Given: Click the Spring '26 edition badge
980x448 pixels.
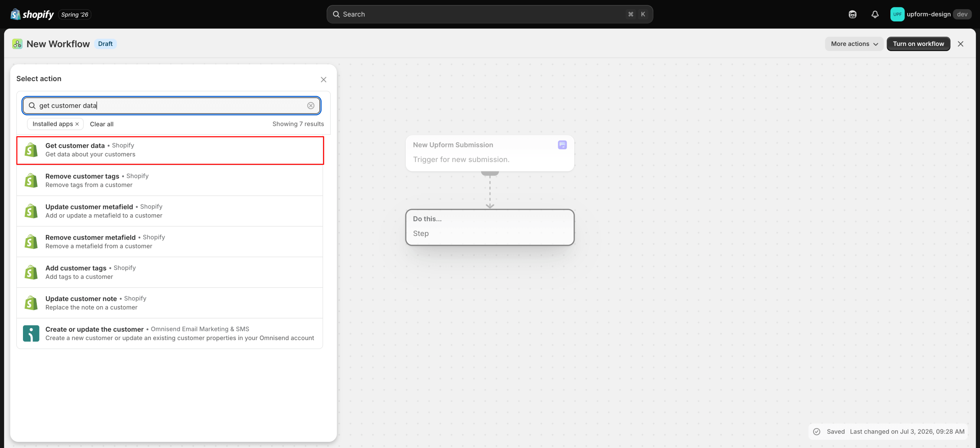Looking at the screenshot, I should [75, 15].
